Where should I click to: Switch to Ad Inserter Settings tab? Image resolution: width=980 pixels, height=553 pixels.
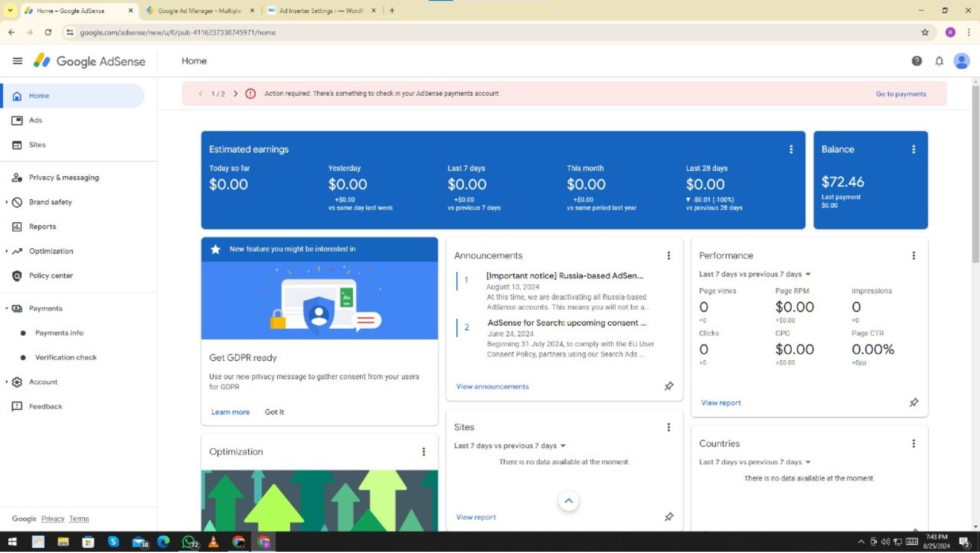tap(322, 11)
